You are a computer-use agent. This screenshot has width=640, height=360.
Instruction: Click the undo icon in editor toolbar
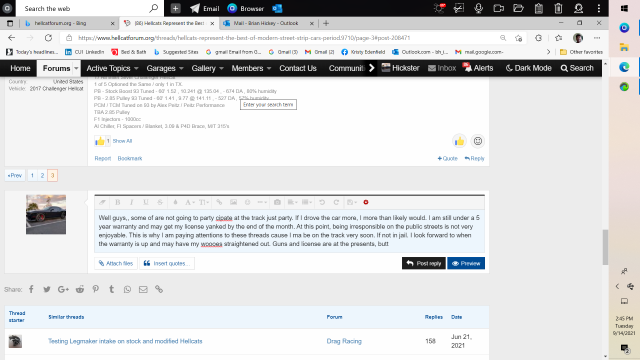(322, 202)
